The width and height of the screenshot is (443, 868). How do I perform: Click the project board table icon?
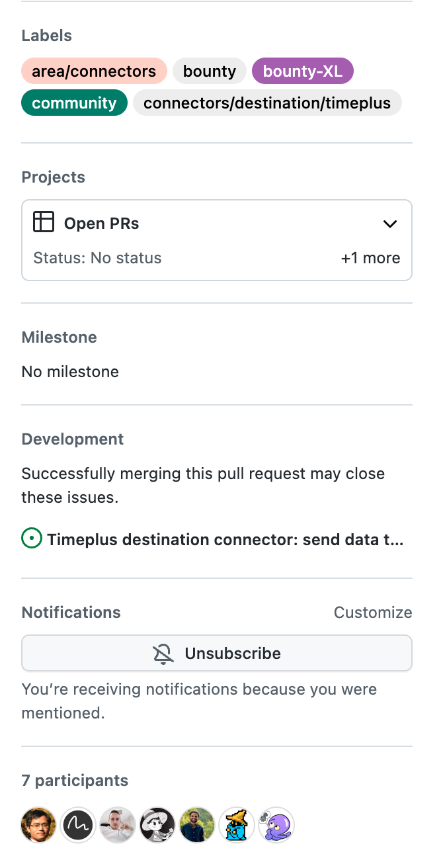click(x=43, y=222)
